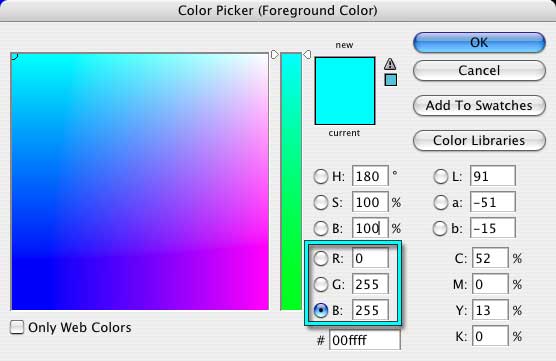Click the 'current' label under the swatch
Image resolution: width=556 pixels, height=361 pixels.
pos(344,133)
